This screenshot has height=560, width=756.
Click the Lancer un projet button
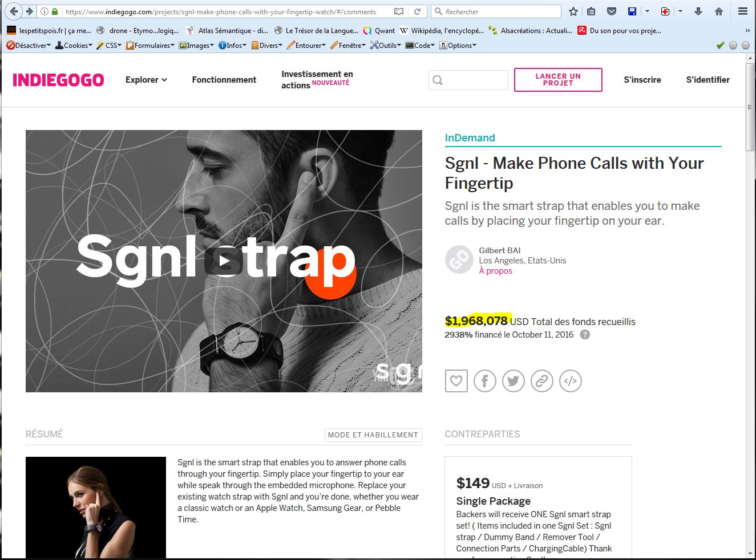tap(558, 80)
